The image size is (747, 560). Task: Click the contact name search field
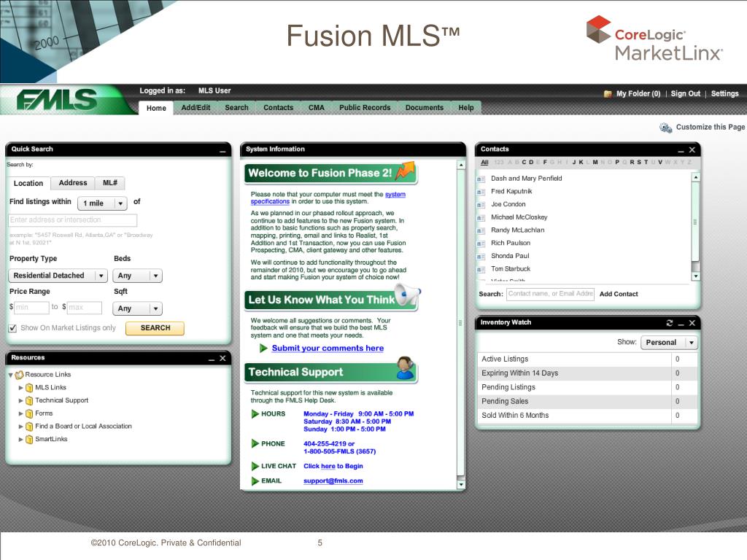pos(550,294)
